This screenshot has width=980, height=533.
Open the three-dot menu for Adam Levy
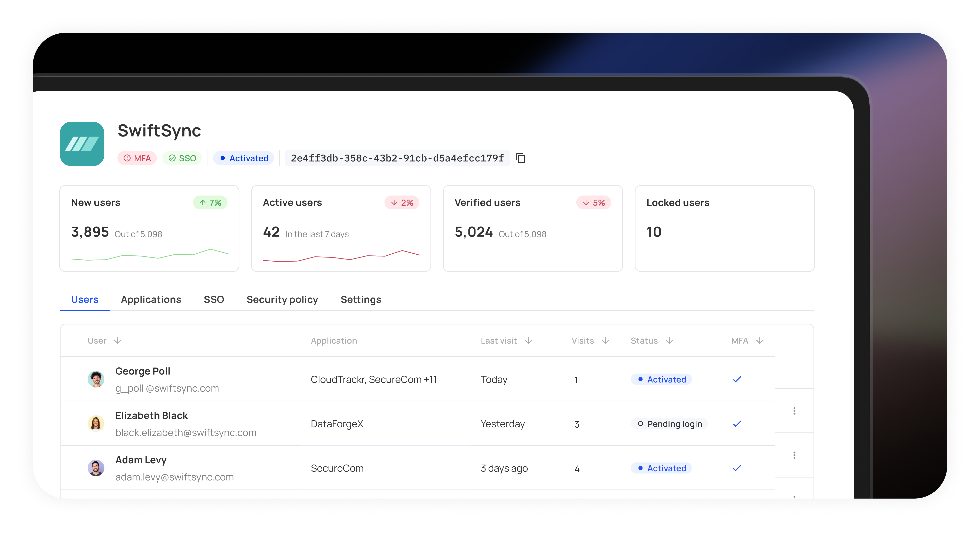pyautogui.click(x=794, y=455)
